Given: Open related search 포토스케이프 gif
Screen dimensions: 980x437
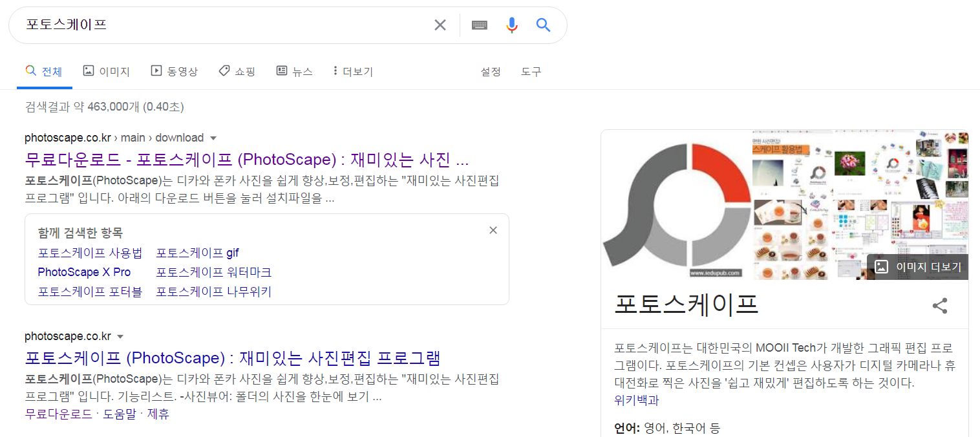Looking at the screenshot, I should 198,253.
